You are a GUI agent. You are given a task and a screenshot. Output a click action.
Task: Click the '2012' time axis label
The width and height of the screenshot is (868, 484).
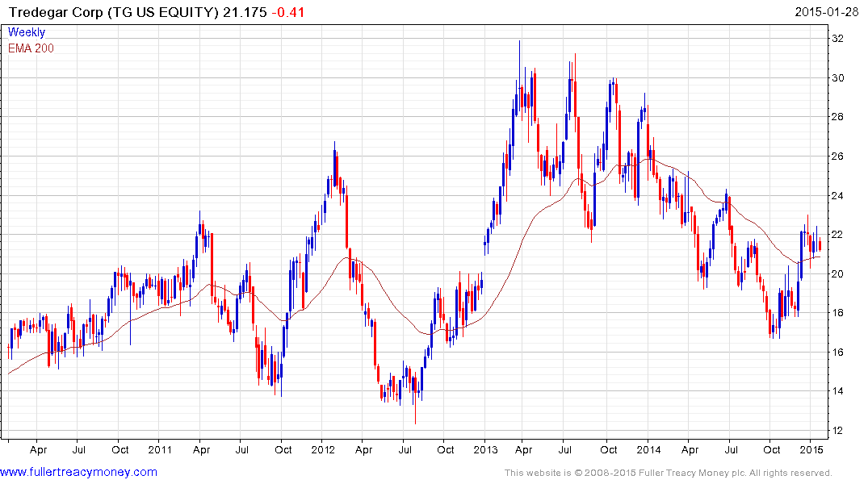[323, 449]
